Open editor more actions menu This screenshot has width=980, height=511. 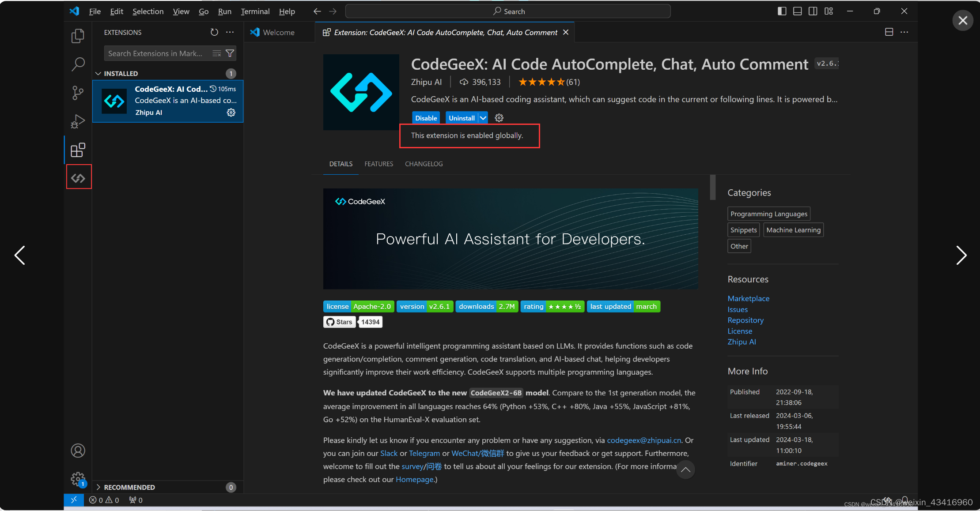coord(904,32)
